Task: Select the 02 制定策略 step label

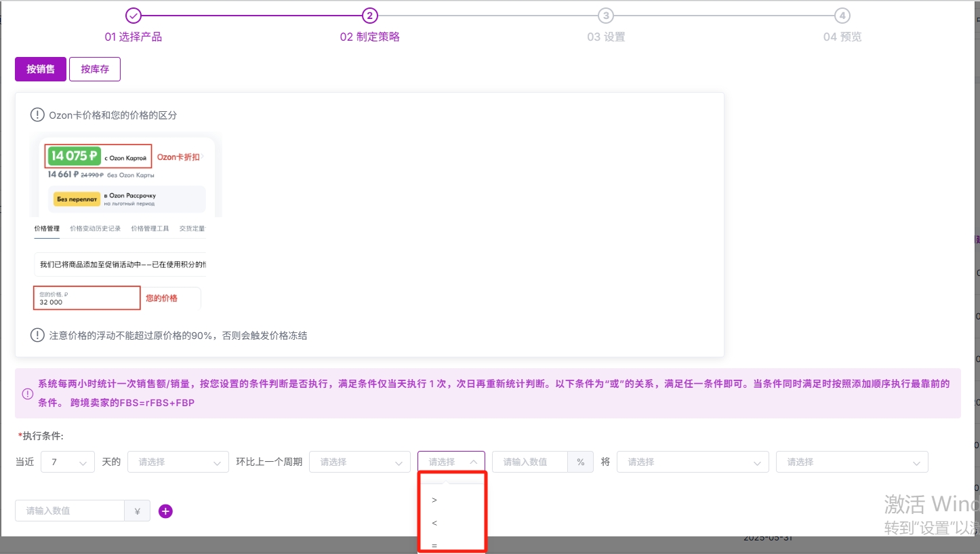Action: coord(370,37)
